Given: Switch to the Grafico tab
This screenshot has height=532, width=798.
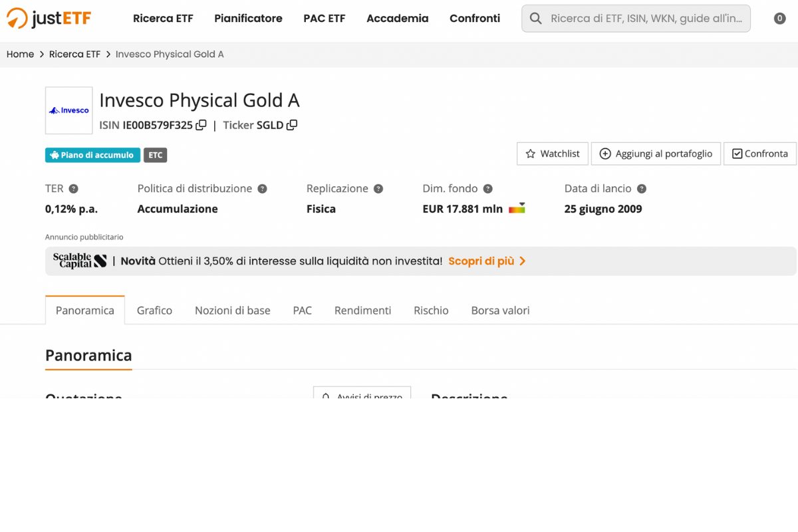Looking at the screenshot, I should click(x=154, y=311).
